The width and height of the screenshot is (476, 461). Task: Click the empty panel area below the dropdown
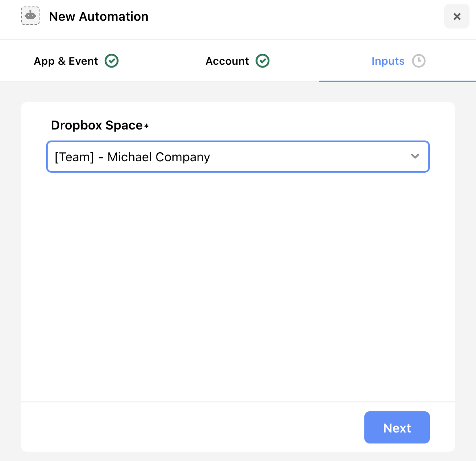[x=238, y=285]
